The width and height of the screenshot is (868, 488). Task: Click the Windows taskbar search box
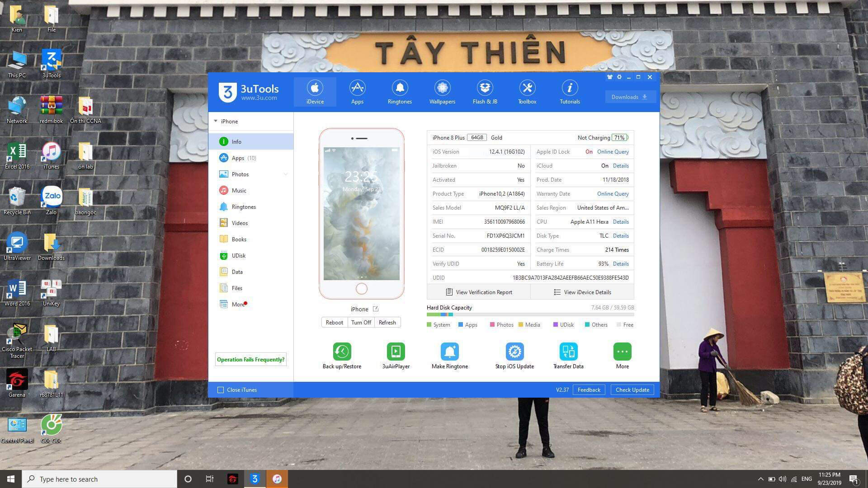99,479
